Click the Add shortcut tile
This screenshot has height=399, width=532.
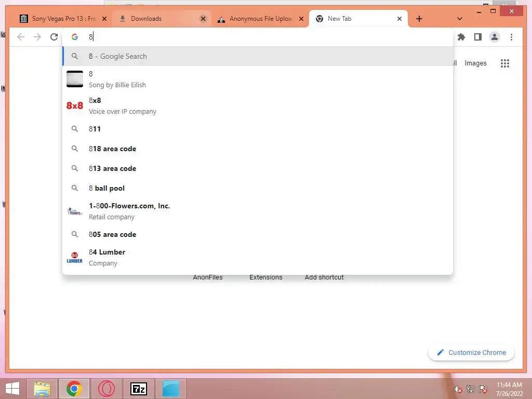click(324, 277)
